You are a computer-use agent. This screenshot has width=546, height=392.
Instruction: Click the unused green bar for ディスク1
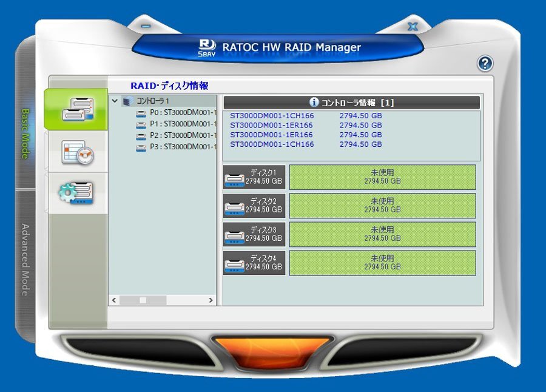(x=382, y=177)
